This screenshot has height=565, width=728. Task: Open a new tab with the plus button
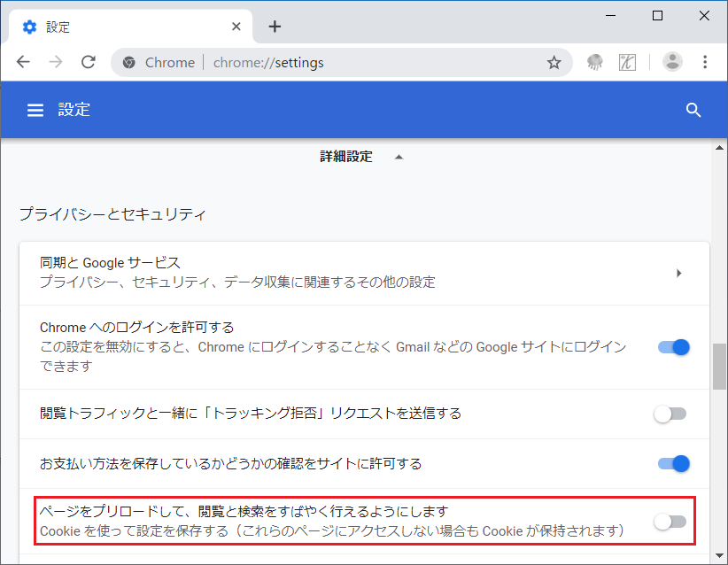point(275,27)
